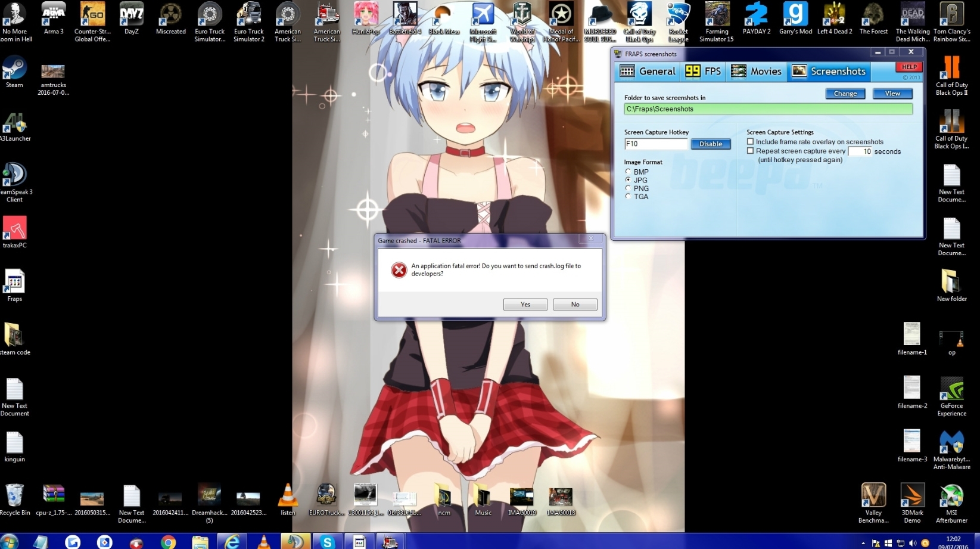This screenshot has height=549, width=980.
Task: Select the Counter-Strike Global Offensive shortcut
Action: [92, 22]
